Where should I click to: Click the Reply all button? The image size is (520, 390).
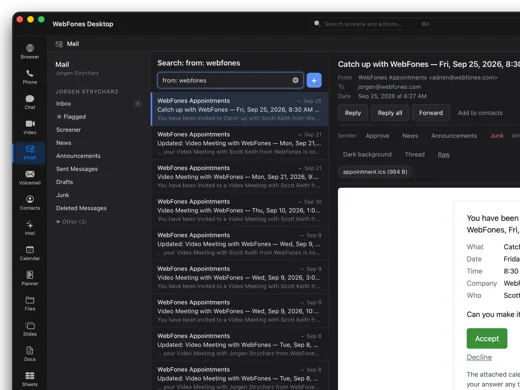(390, 113)
